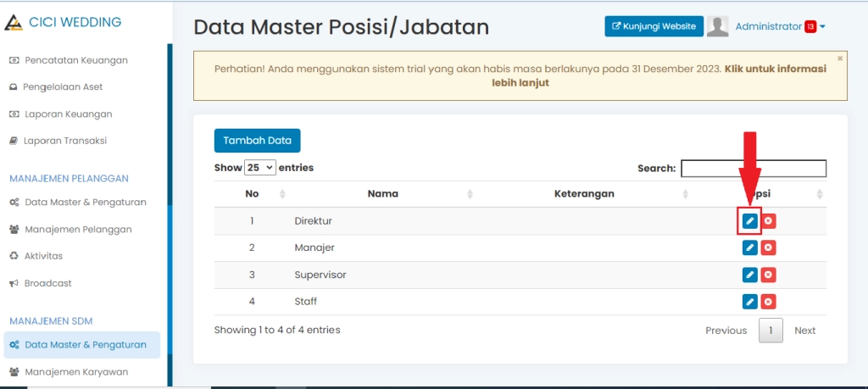Focus the Search input field
This screenshot has height=389, width=868.
pos(754,168)
